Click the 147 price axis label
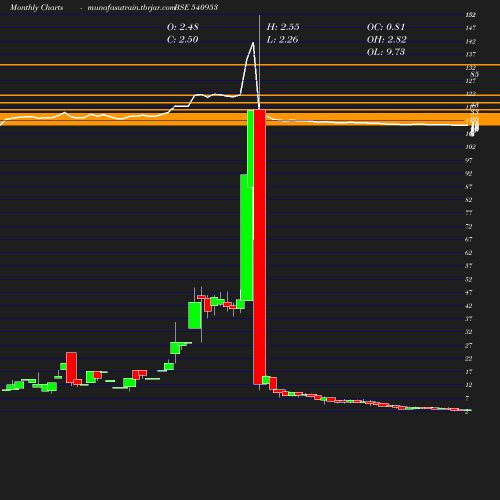Screen dimensions: 500x500 (470, 28)
